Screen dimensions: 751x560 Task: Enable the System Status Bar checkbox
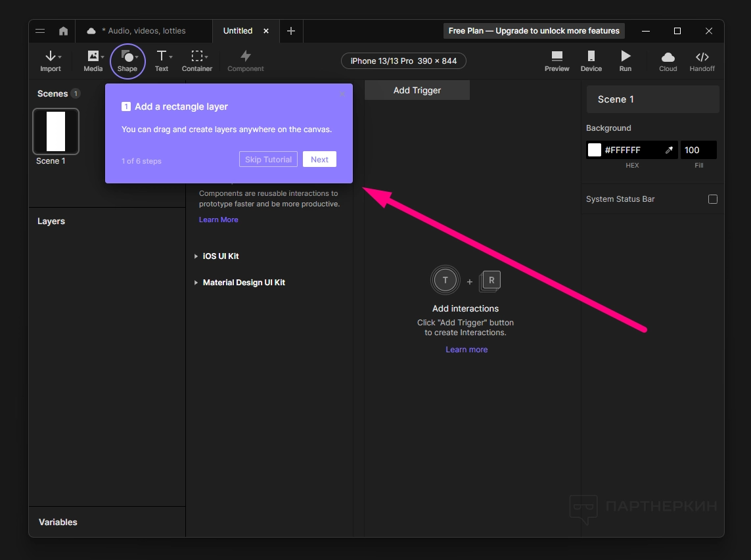713,199
